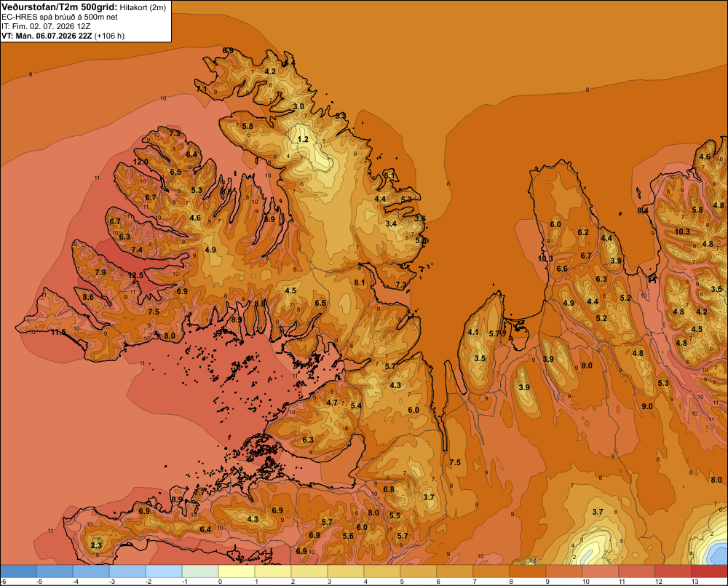Click the 1.2 temperature label on the map

click(x=303, y=139)
